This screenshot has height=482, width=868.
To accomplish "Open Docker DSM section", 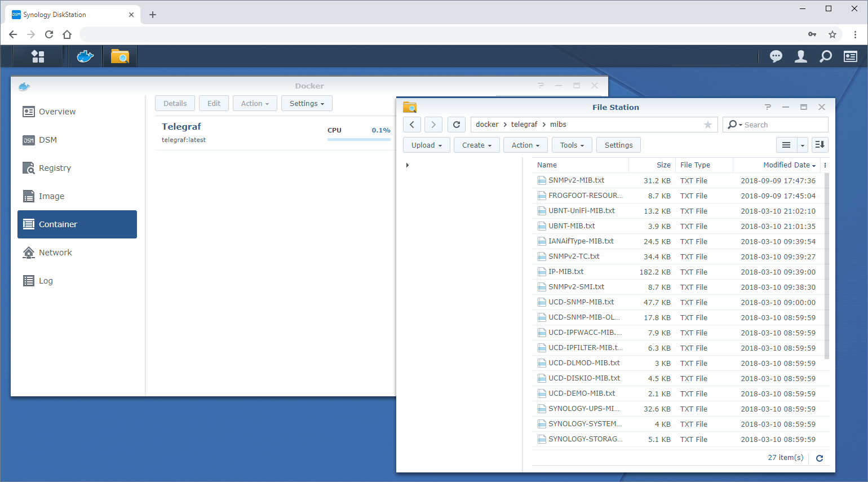I will pyautogui.click(x=77, y=140).
